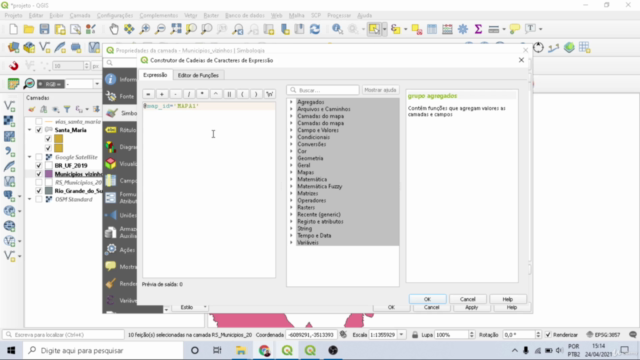Open the Camada menu
Viewport: 640px width, 360px height.
pos(80,15)
